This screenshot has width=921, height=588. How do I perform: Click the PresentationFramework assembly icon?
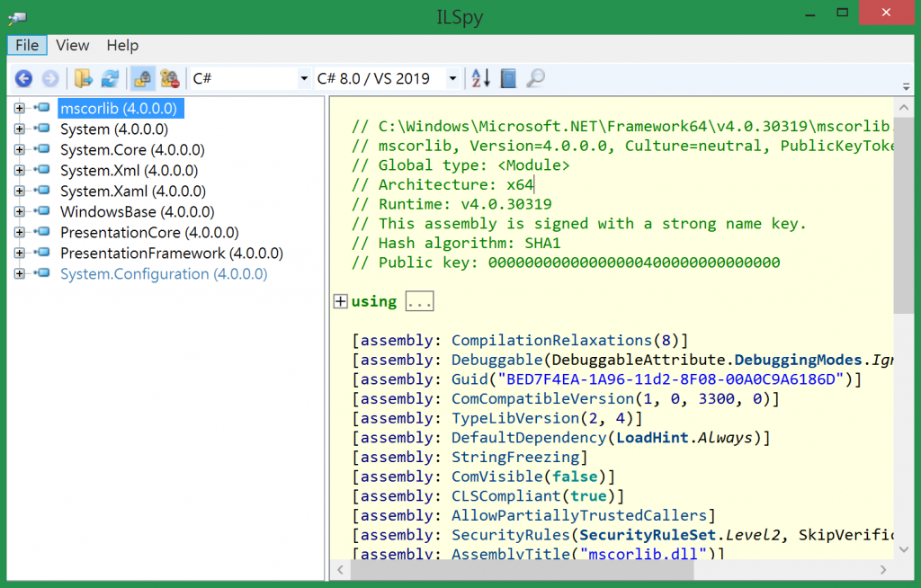41,253
